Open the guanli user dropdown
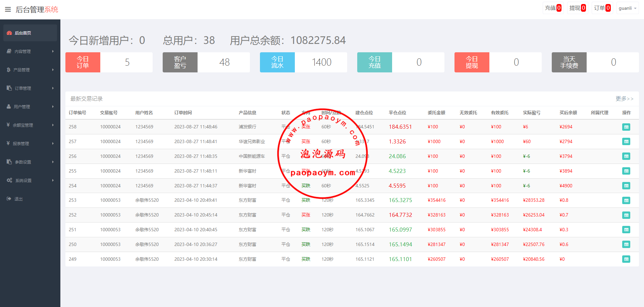 [x=627, y=8]
